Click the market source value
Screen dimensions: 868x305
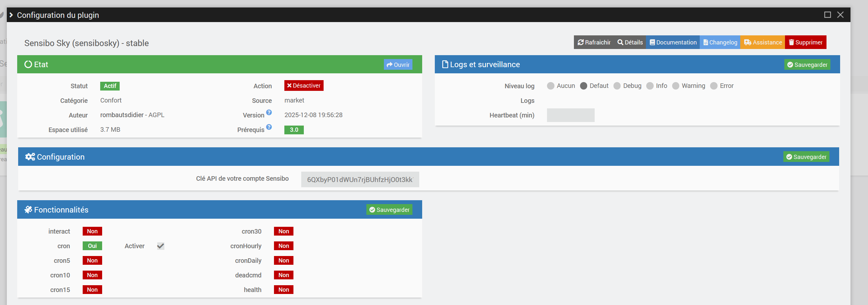pos(294,101)
